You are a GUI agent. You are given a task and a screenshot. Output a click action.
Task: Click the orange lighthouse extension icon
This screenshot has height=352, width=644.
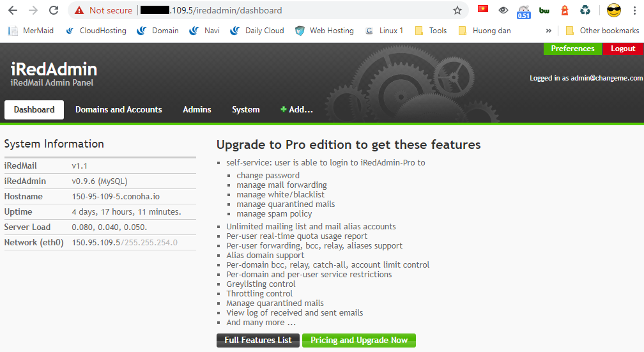565,10
